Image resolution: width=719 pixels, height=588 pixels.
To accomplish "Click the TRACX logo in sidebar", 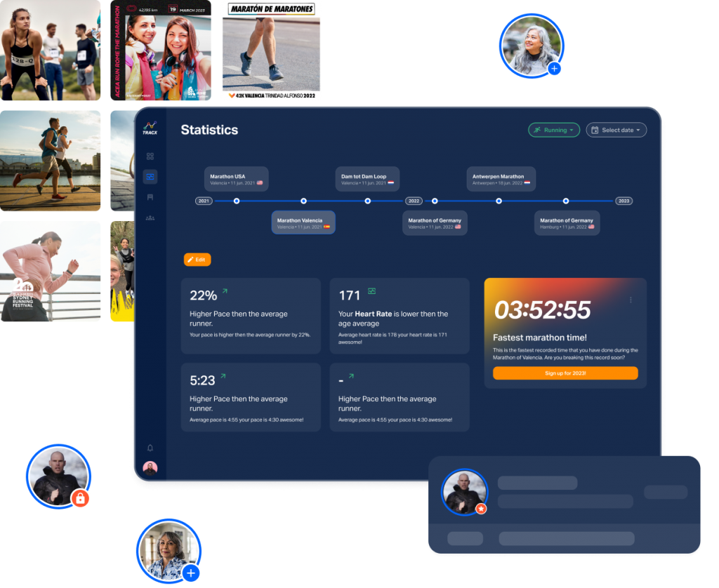I will pyautogui.click(x=150, y=128).
